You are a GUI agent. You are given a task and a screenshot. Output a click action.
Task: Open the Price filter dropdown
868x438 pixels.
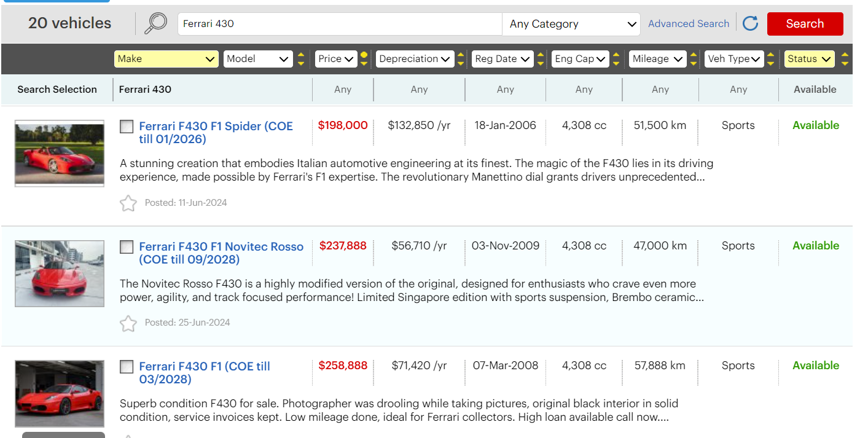click(336, 59)
